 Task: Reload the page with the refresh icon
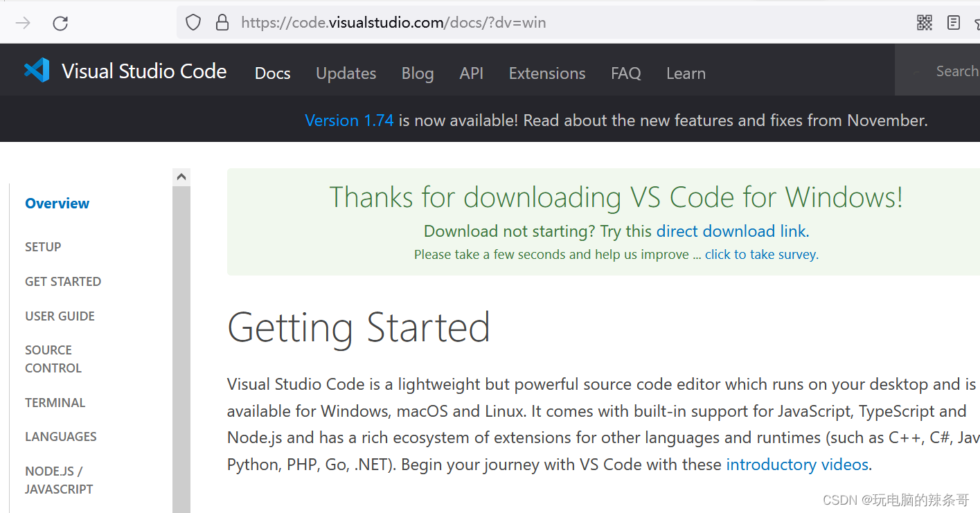[x=60, y=23]
